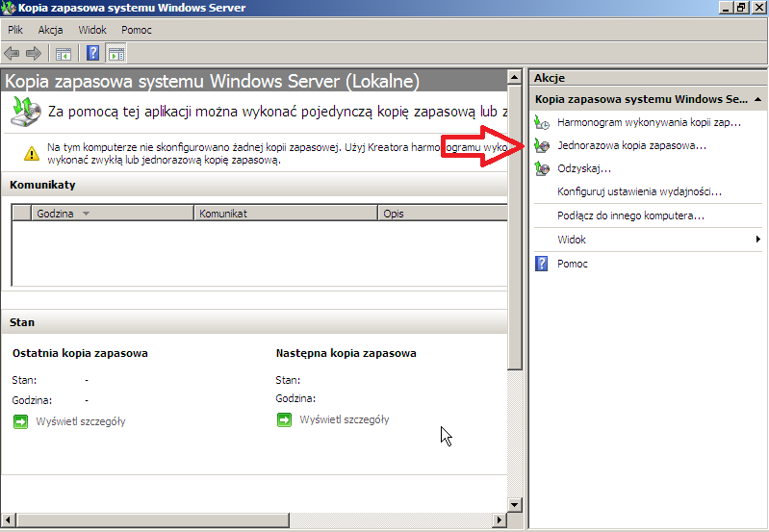This screenshot has height=532, width=769.
Task: Open the Pomoc menu in menu bar
Action: [137, 30]
